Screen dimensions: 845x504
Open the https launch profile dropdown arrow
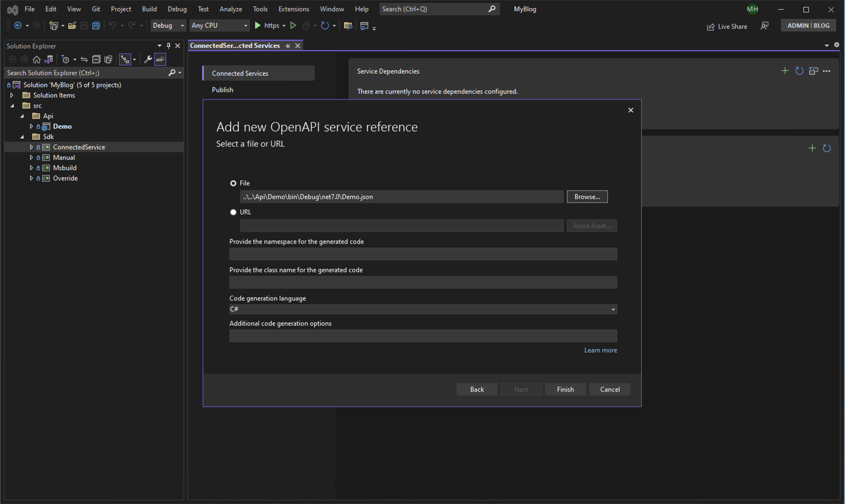point(284,26)
